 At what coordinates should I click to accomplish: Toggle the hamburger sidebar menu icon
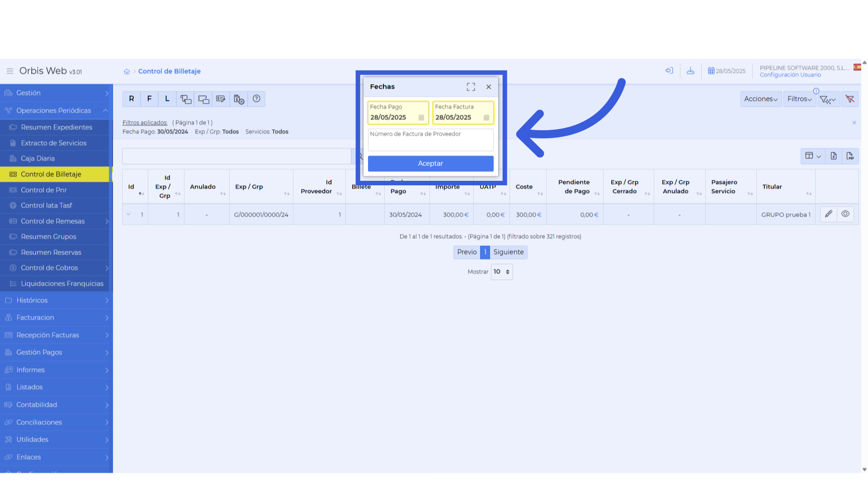point(9,71)
